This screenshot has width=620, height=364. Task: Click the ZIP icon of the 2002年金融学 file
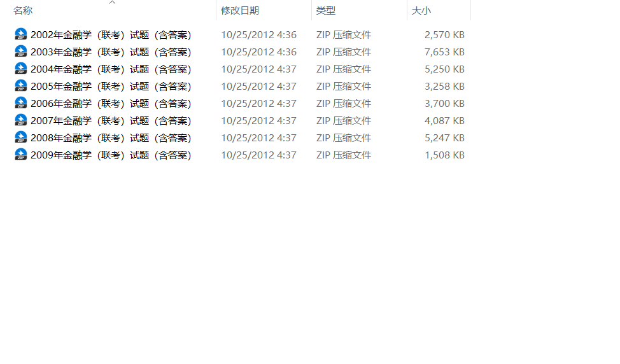20,34
